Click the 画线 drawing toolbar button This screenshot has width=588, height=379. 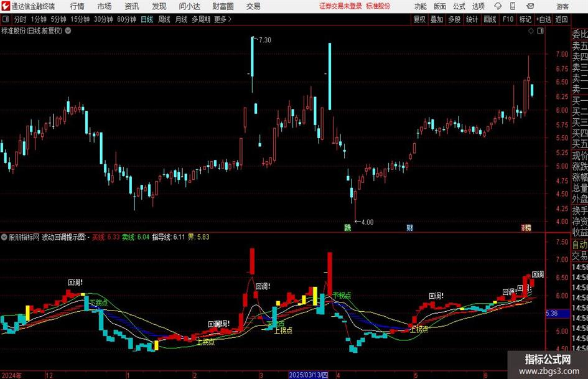tap(490, 19)
